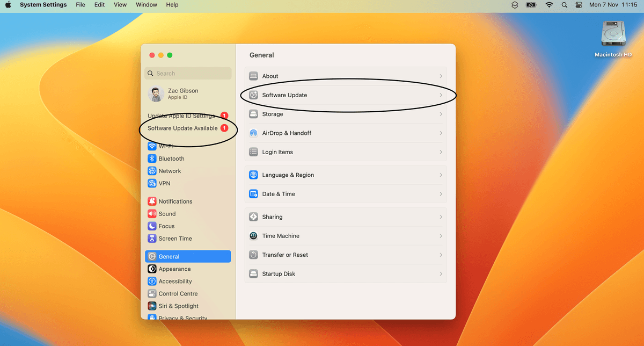
Task: Click the Siri & Spotlight icon
Action: [x=152, y=306]
